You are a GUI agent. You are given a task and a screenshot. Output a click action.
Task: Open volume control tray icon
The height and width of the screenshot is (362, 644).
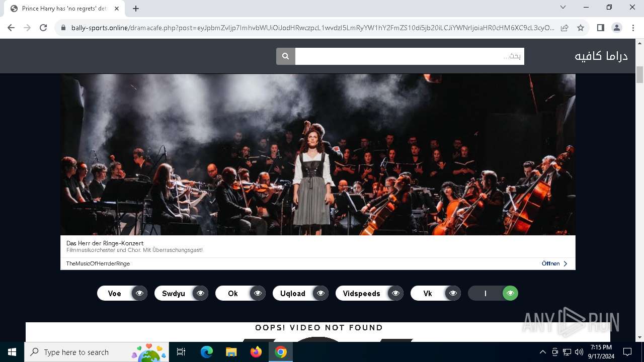579,352
